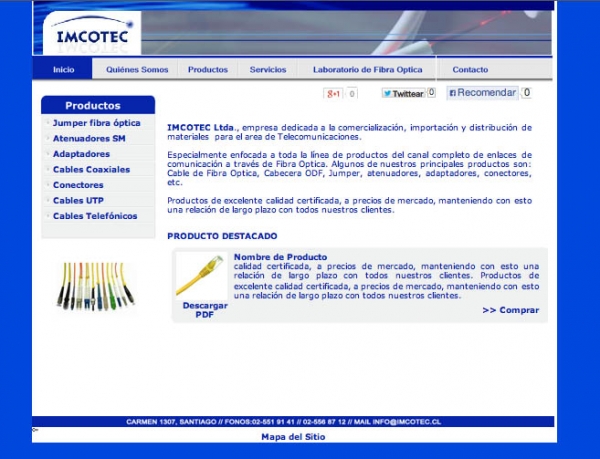Screen dimensions: 600x459
Task: Click the Productos sidebar header
Action: pos(98,105)
